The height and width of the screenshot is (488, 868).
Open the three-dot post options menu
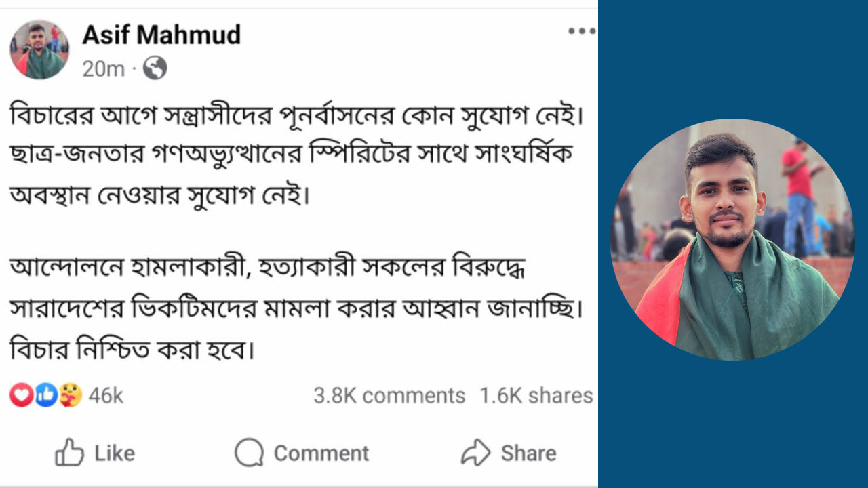(x=581, y=31)
